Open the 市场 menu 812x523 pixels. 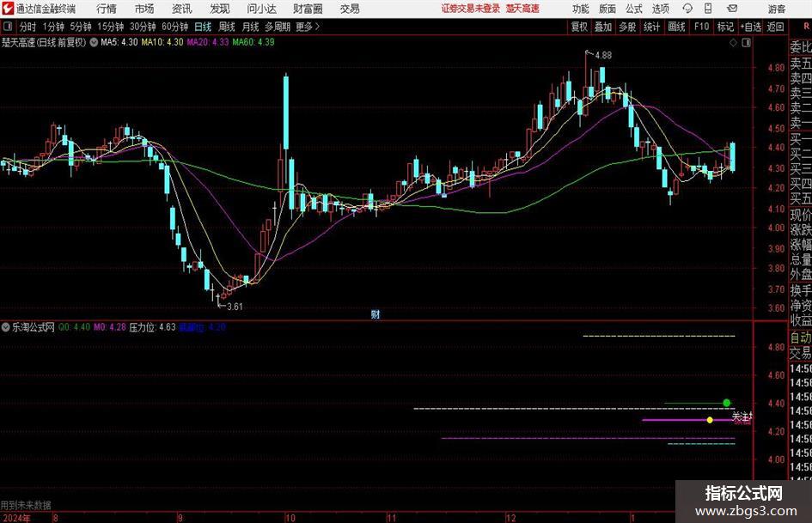pyautogui.click(x=144, y=9)
